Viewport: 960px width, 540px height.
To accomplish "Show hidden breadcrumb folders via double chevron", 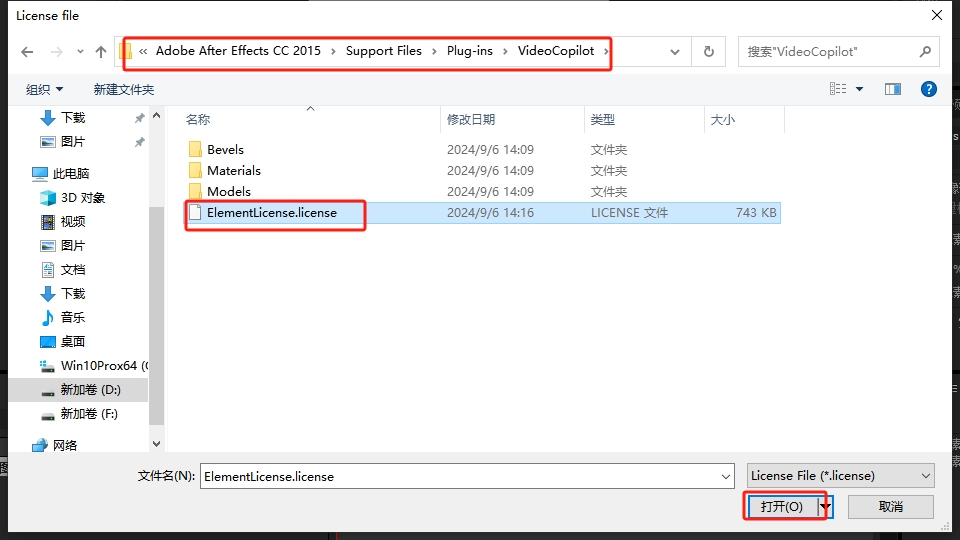I will tap(143, 51).
